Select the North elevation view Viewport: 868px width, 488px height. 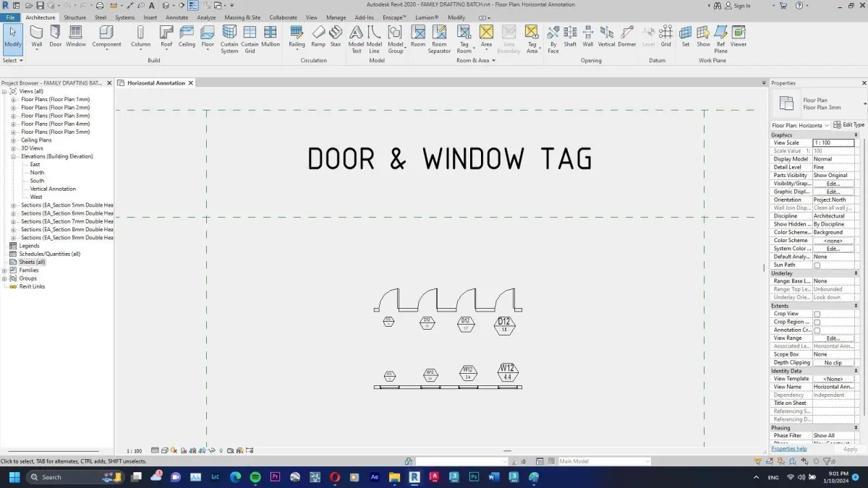coord(37,173)
